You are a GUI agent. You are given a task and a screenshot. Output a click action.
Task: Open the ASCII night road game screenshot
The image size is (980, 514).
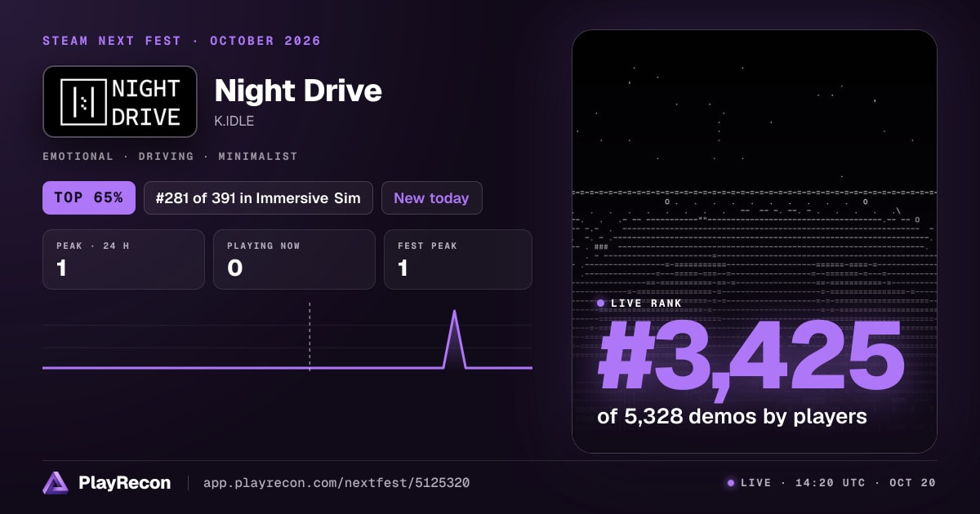click(x=755, y=241)
